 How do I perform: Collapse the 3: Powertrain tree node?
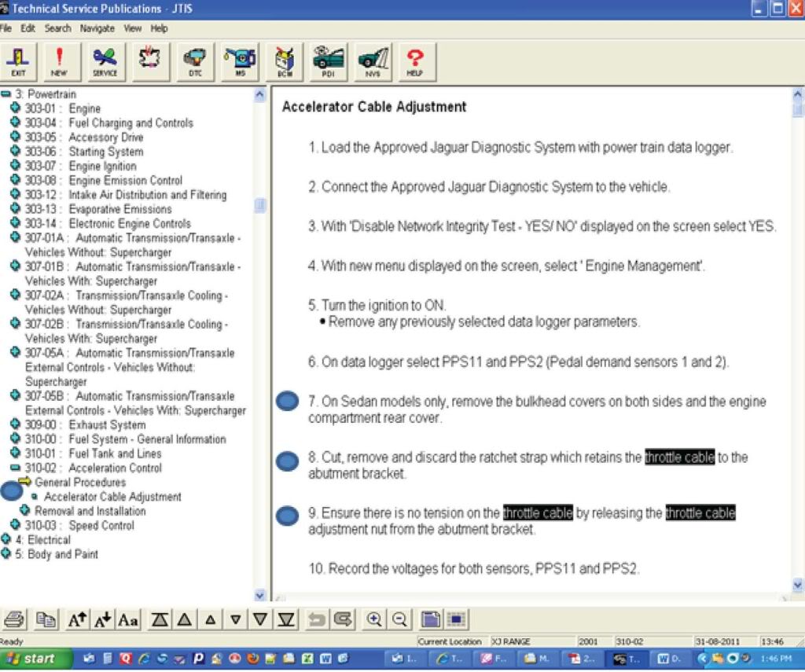click(x=6, y=94)
